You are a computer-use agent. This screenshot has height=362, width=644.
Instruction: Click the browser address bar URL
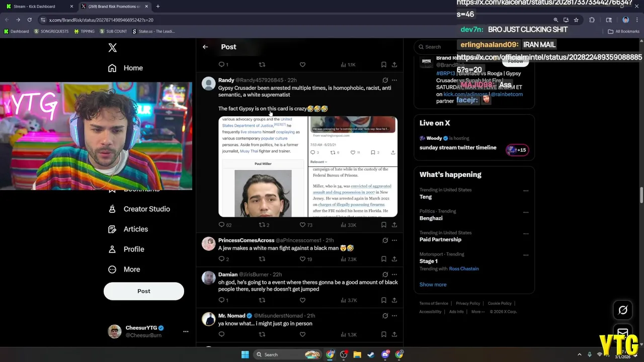(101, 20)
